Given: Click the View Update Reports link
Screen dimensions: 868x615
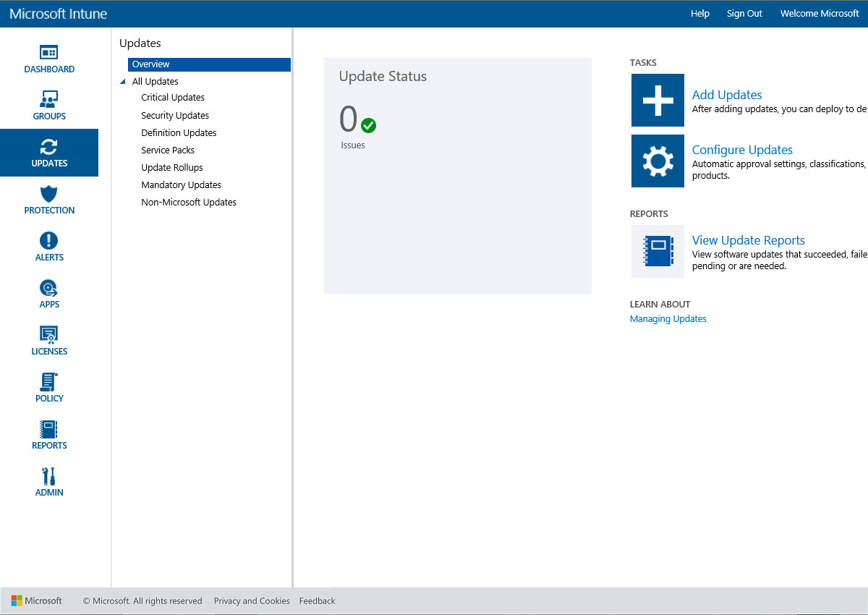Looking at the screenshot, I should 749,240.
